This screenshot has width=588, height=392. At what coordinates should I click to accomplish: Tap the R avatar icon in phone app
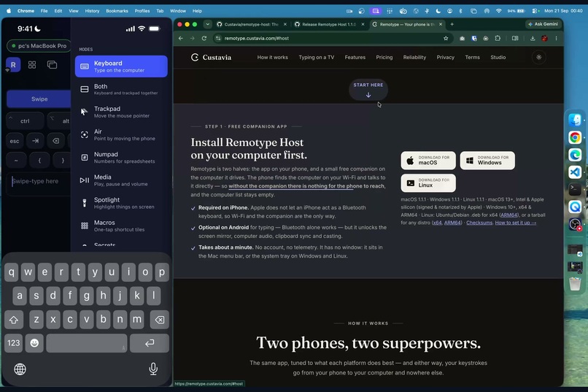click(x=13, y=65)
